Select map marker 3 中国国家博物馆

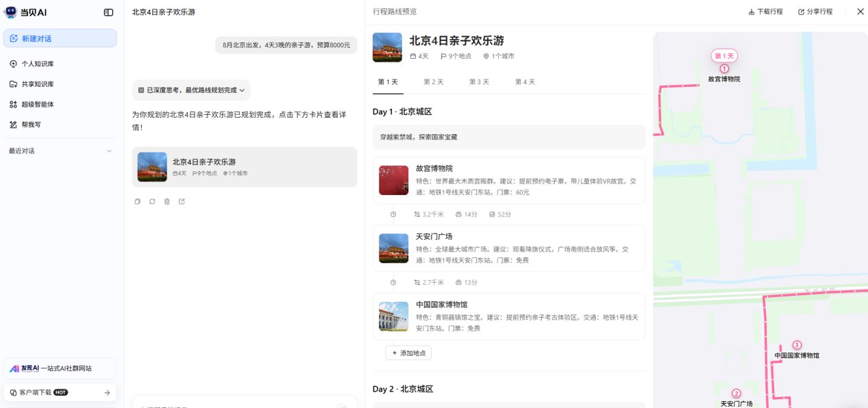pos(797,345)
